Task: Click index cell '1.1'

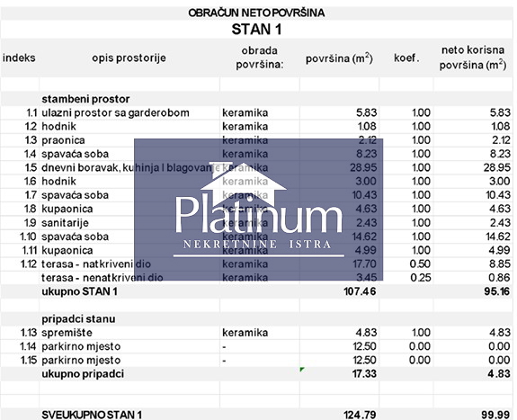Action: point(31,112)
